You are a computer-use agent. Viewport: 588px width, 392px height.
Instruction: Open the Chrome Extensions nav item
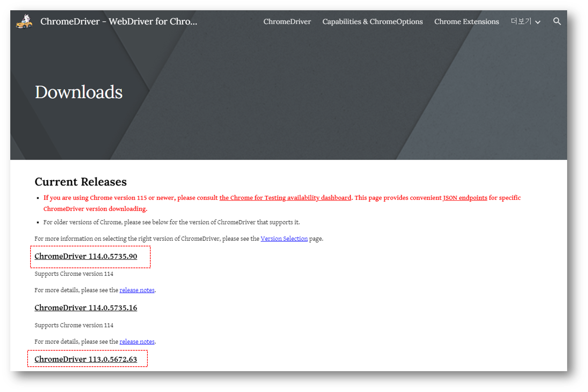[x=466, y=21]
